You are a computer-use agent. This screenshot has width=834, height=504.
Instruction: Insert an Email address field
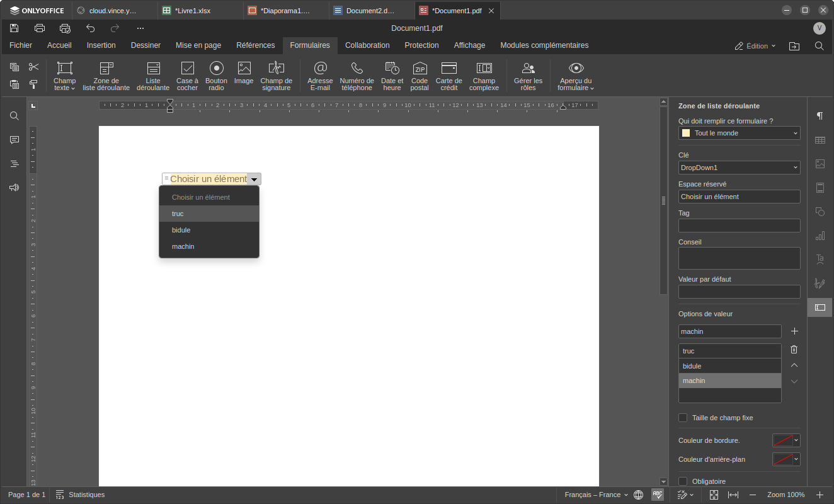pyautogui.click(x=320, y=76)
